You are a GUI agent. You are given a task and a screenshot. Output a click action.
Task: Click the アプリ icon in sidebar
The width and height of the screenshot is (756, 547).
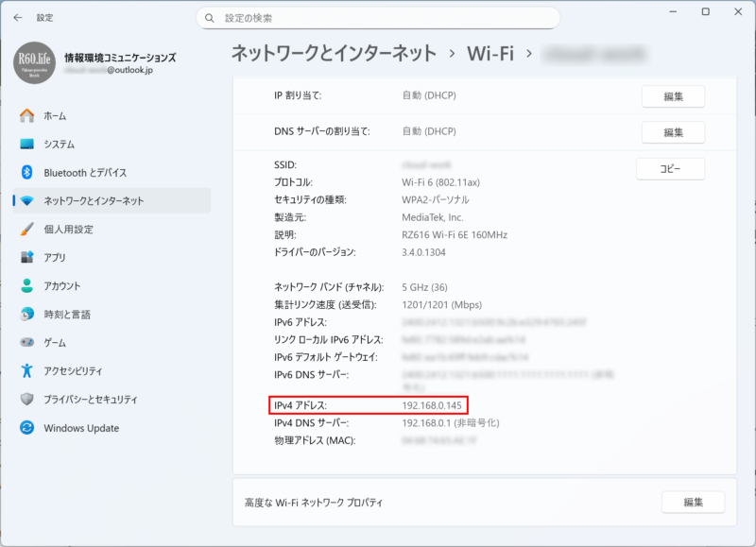click(x=26, y=258)
